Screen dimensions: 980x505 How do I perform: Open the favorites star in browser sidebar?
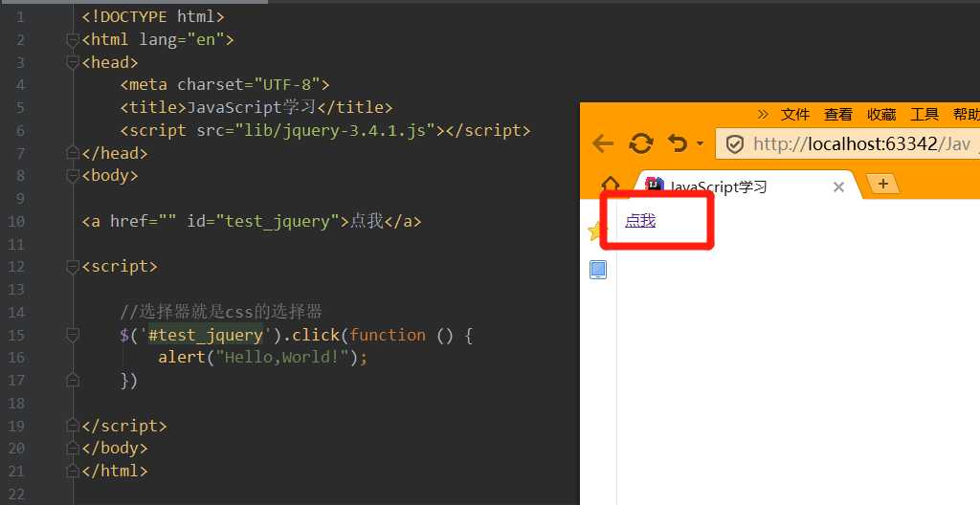tap(595, 231)
